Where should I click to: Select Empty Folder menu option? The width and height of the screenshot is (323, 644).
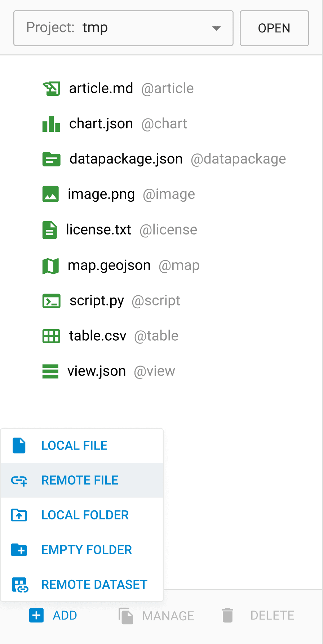(x=82, y=550)
